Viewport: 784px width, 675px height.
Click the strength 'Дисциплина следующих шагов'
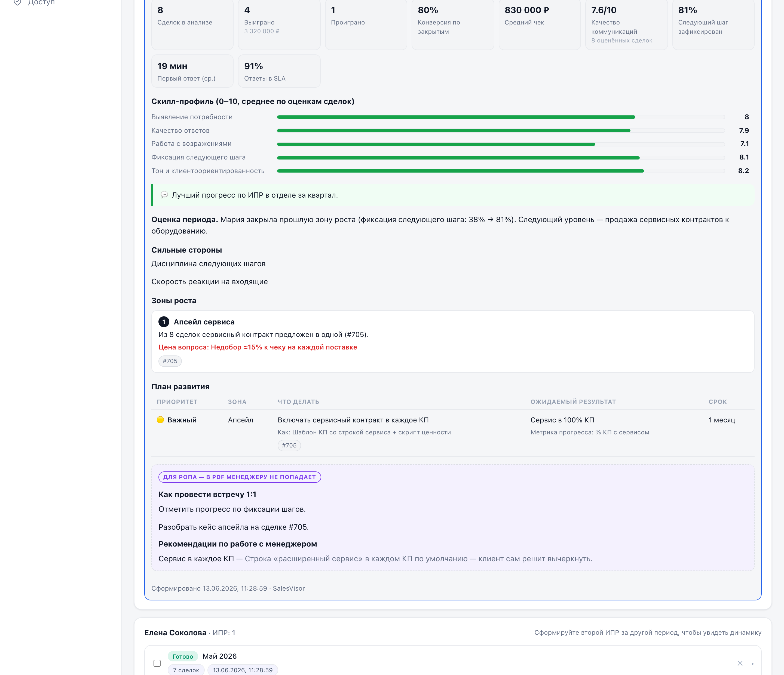click(x=209, y=264)
